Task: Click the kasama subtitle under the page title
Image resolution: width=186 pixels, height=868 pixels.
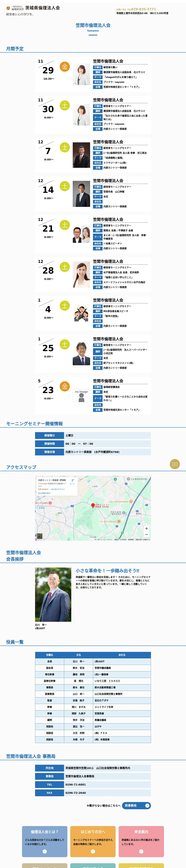Action: pos(93,31)
